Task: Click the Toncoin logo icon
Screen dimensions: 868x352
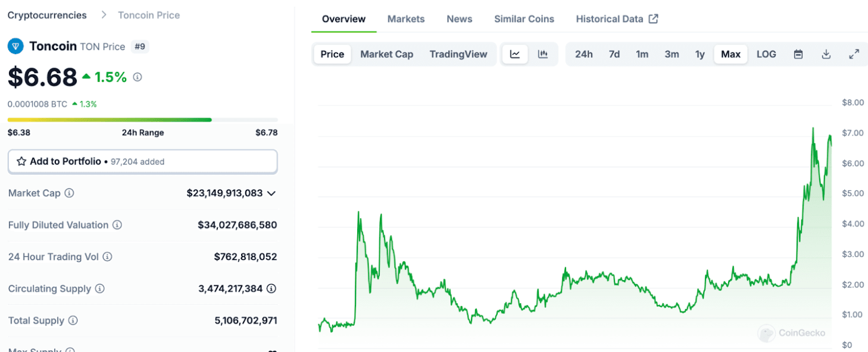Action: 15,46
